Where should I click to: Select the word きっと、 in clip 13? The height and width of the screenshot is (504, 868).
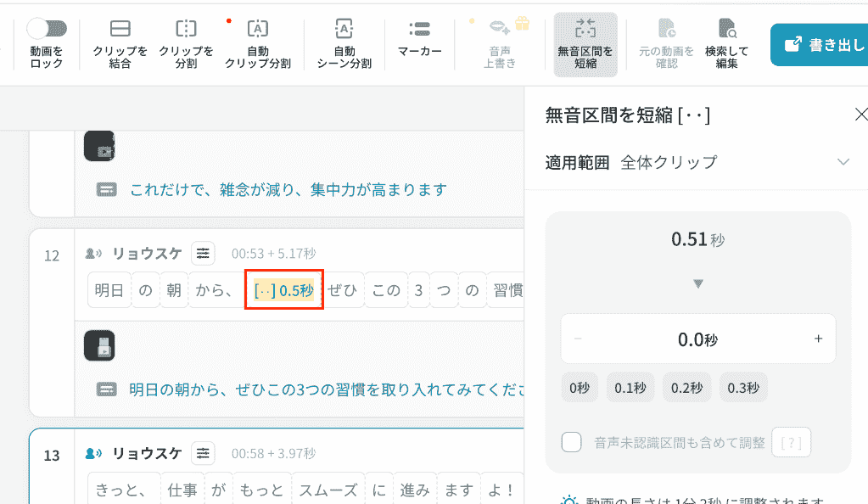124,490
